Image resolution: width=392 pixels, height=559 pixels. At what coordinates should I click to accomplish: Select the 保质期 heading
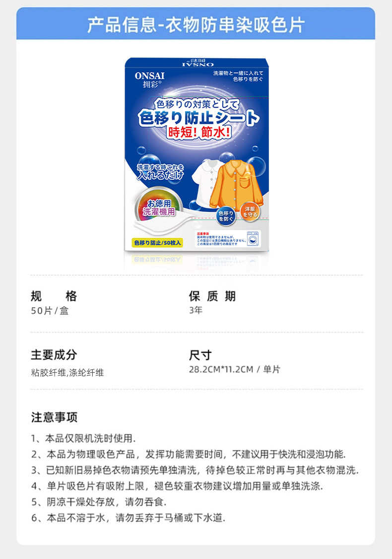pyautogui.click(x=212, y=296)
